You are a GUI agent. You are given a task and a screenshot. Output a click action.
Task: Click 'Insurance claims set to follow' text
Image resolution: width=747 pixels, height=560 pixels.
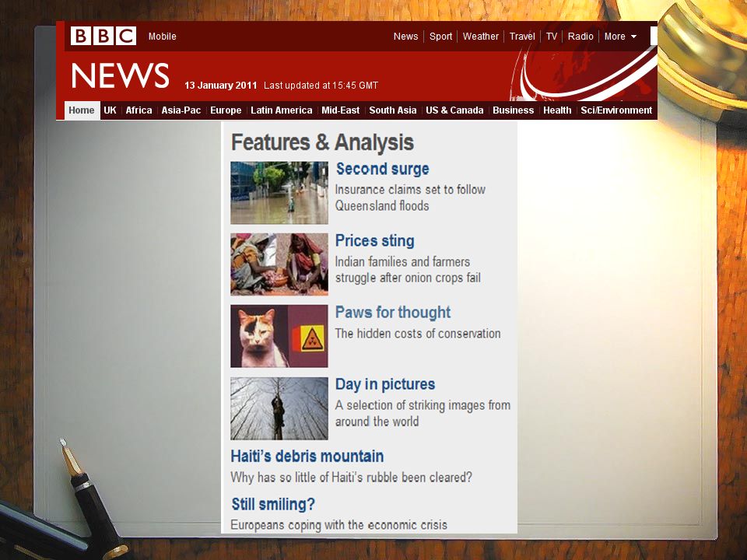[x=410, y=190]
